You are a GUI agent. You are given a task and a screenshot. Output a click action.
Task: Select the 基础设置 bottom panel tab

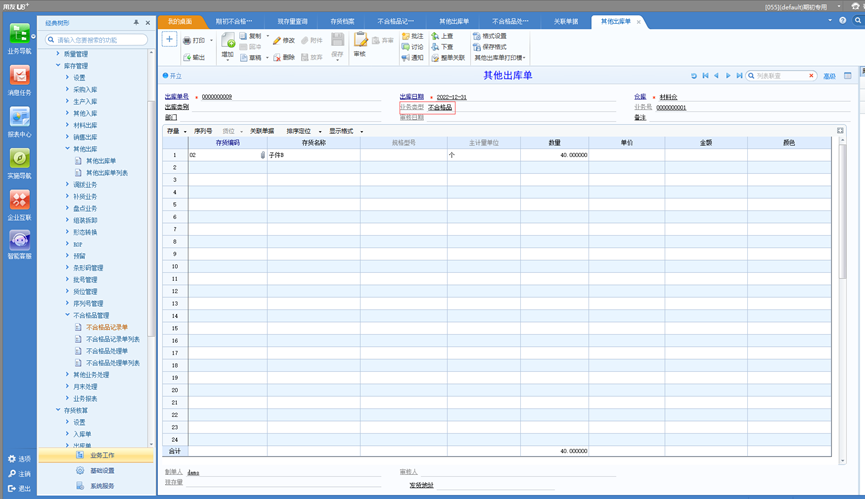tap(95, 470)
